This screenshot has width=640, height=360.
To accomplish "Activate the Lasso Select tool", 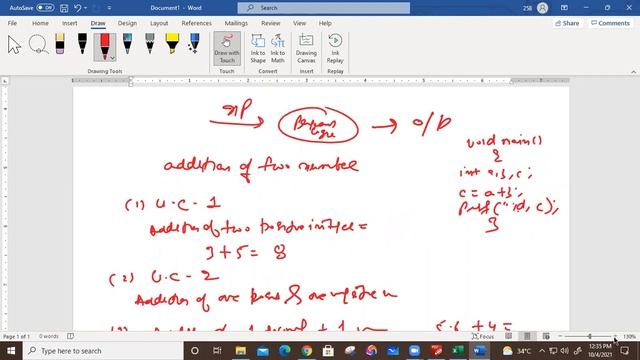I will click(x=38, y=44).
